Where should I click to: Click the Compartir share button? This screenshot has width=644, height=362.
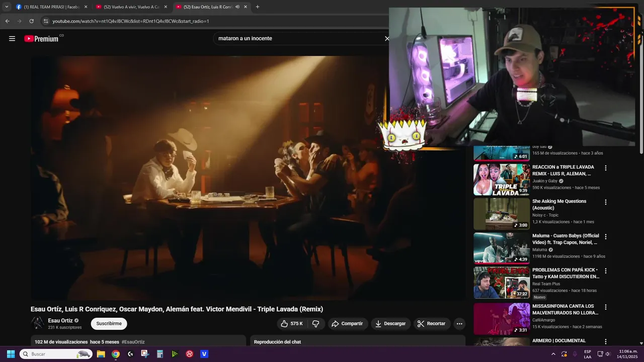click(347, 324)
